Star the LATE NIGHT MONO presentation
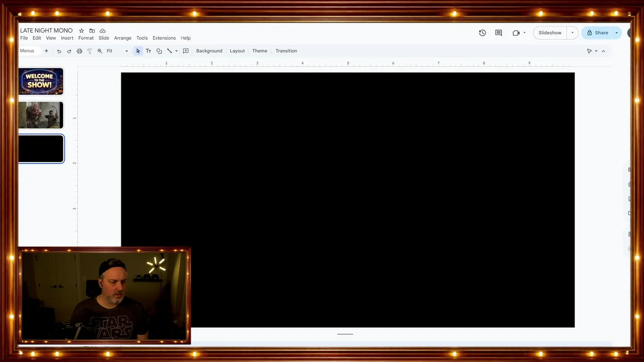 [82, 31]
